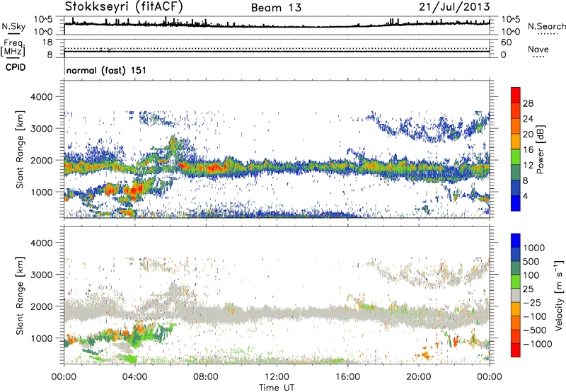Click the "Stokkseyri (fitACF)" plot title
The width and height of the screenshot is (566, 392).
(124, 6)
